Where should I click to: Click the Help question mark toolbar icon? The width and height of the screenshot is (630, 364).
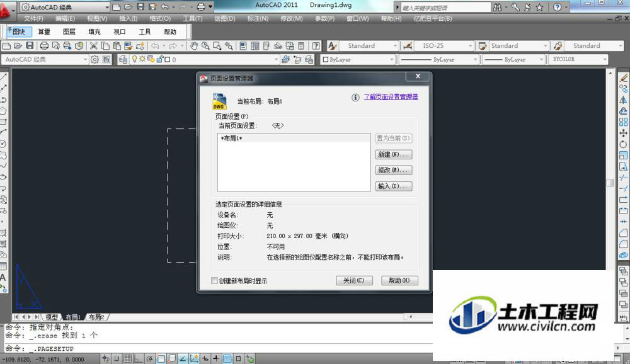click(x=316, y=46)
